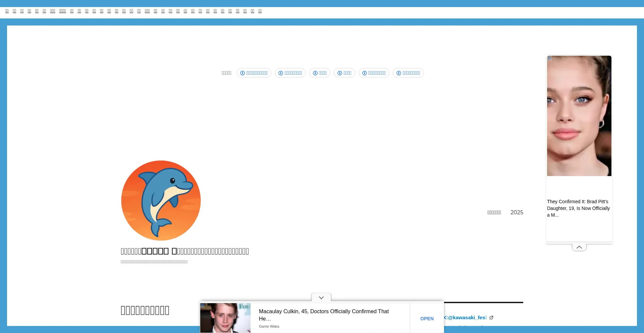The width and height of the screenshot is (644, 333).
Task: Click the lightning icon in the rightmost tag chip
Action: (399, 73)
